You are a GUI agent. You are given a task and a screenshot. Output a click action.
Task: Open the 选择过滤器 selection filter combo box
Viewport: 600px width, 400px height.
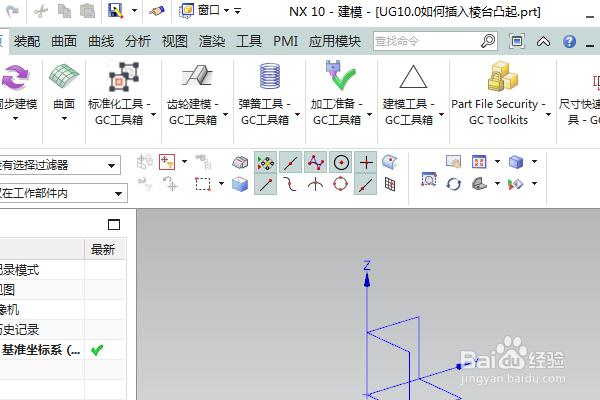pos(60,165)
